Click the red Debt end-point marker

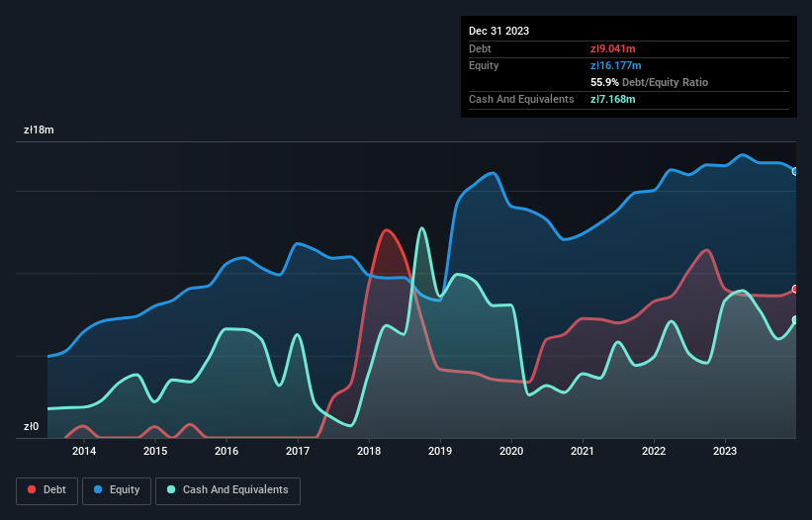(x=795, y=290)
